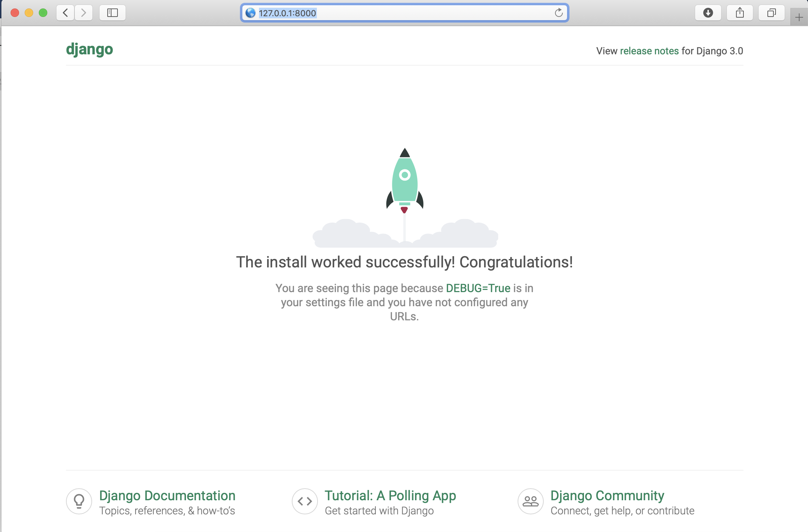Click the green fullscreen window button
The width and height of the screenshot is (808, 532).
click(43, 13)
